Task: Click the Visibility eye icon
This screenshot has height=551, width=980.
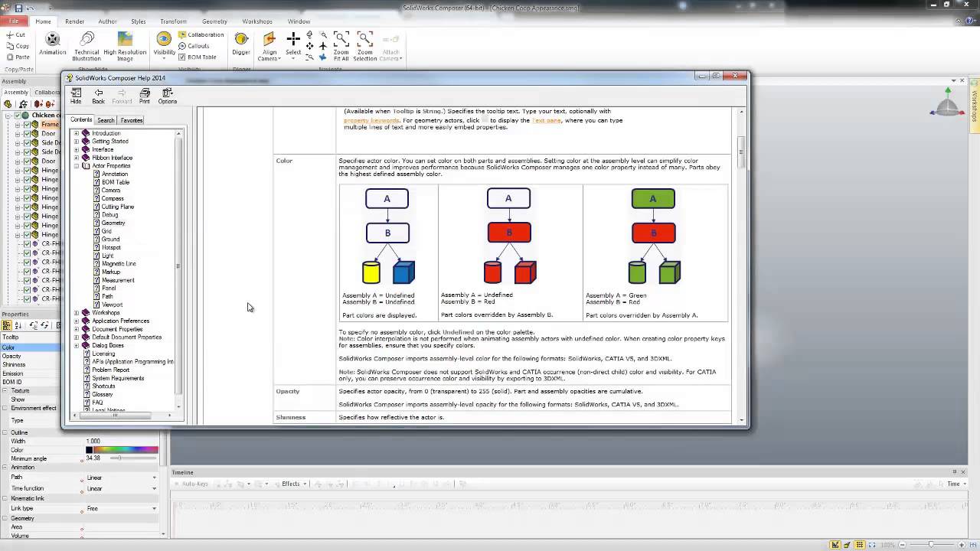Action: click(x=164, y=38)
